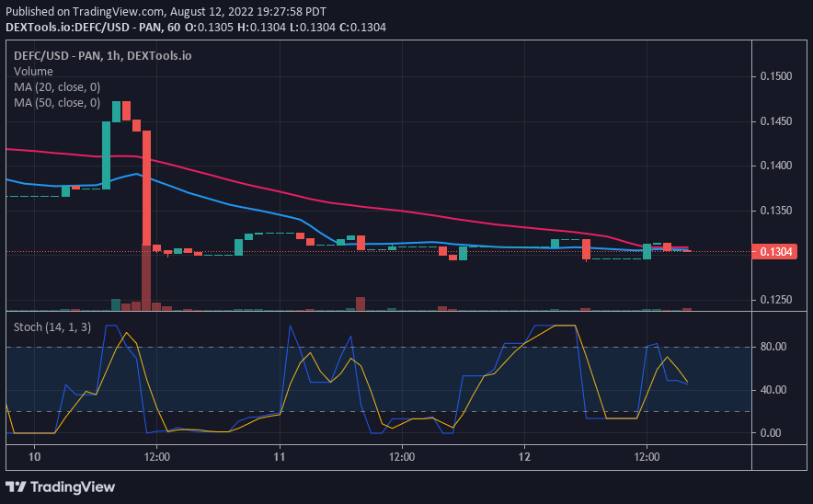The height and width of the screenshot is (504, 813).
Task: Click the large red volume bar
Action: (146, 278)
